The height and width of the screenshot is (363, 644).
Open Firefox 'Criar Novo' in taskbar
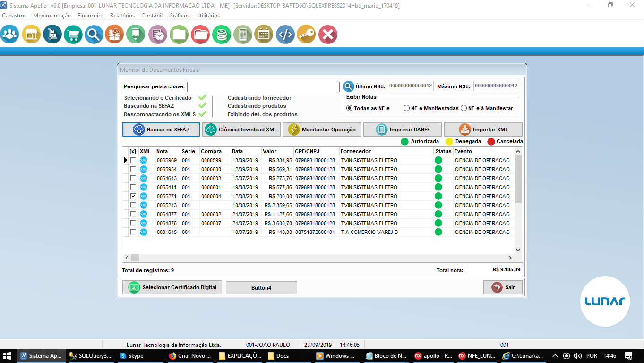pos(190,356)
